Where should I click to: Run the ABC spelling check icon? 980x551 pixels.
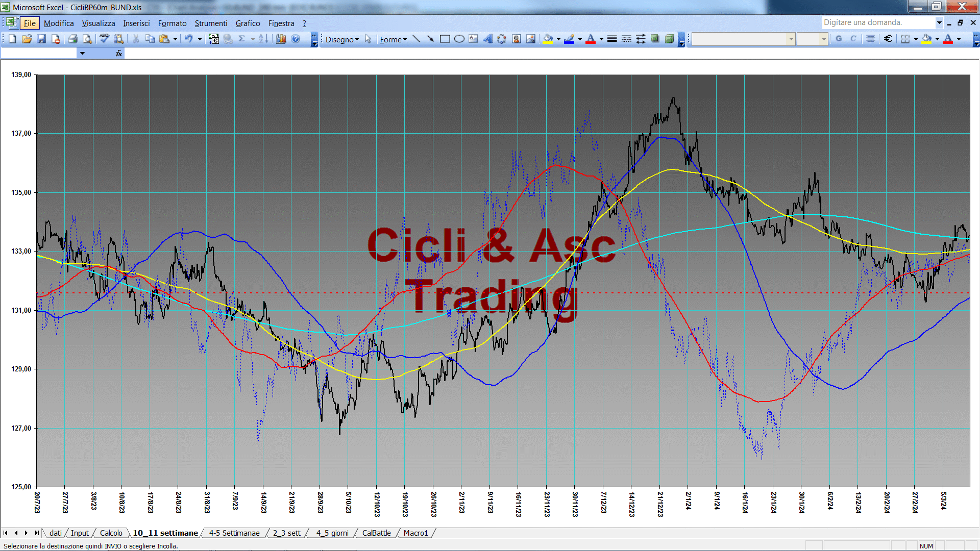pos(104,39)
